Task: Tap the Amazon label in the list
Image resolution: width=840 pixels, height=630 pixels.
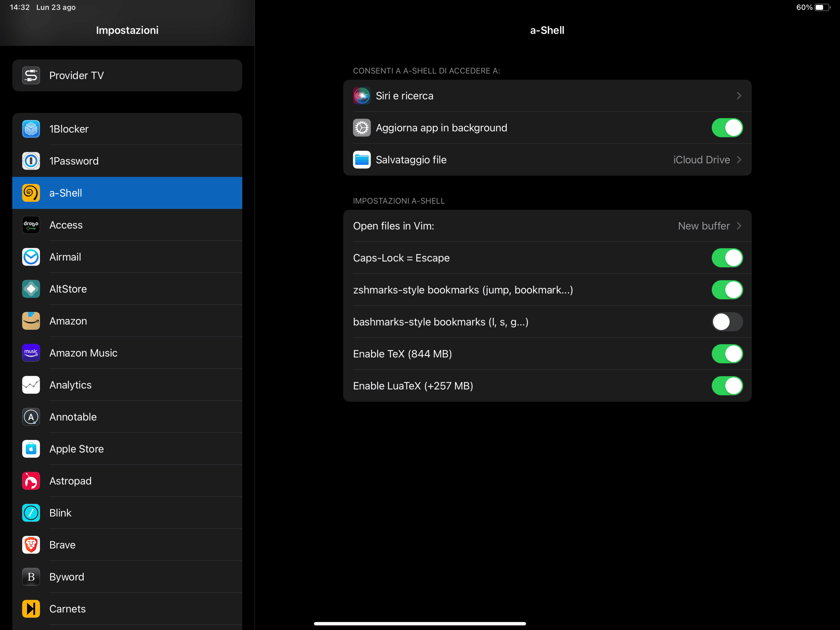Action: coord(68,321)
